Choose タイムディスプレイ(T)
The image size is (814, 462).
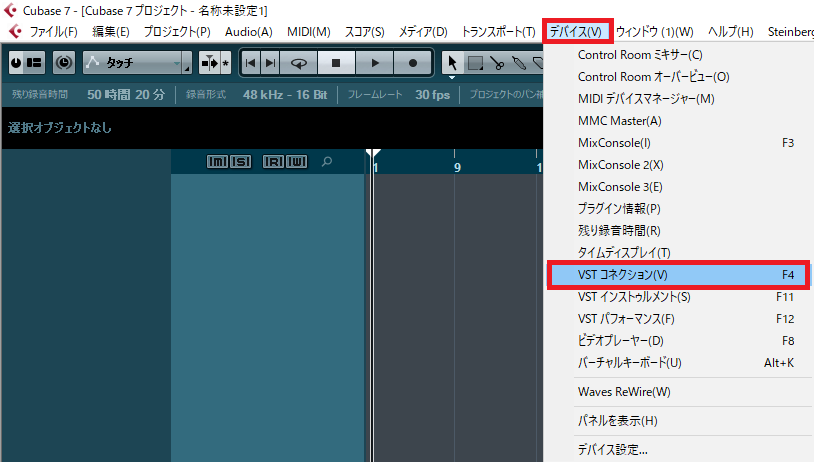(x=678, y=252)
